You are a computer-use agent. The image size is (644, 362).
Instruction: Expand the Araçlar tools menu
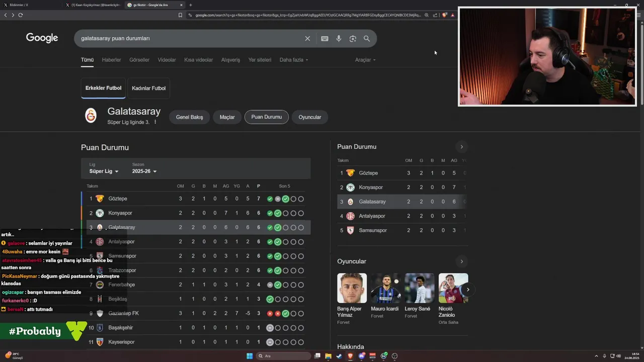tap(365, 60)
